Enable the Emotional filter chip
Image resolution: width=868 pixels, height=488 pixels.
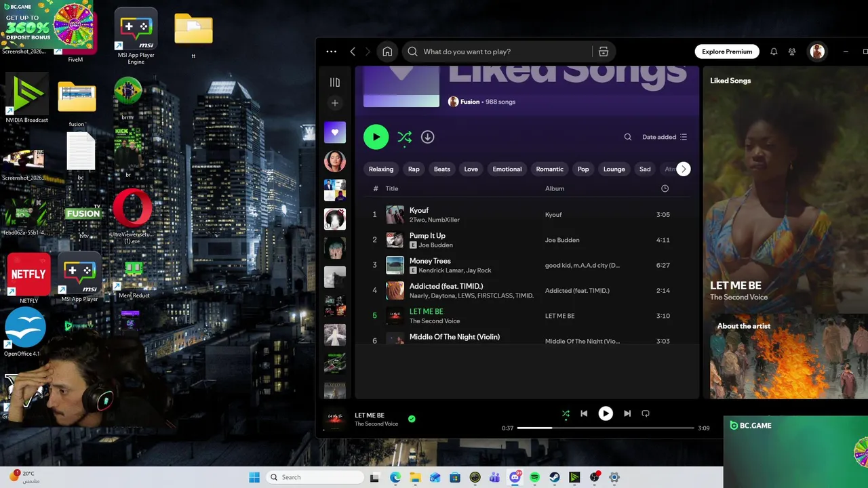507,169
